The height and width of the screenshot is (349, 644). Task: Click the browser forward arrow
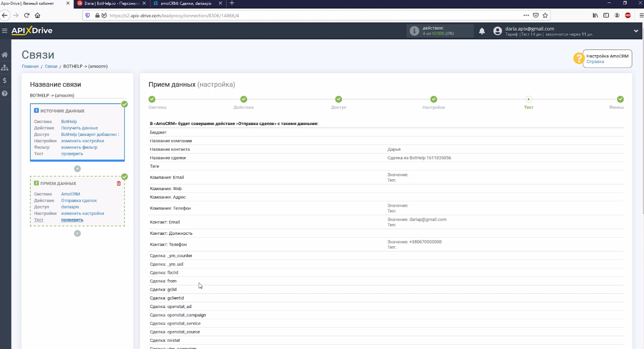tap(16, 15)
